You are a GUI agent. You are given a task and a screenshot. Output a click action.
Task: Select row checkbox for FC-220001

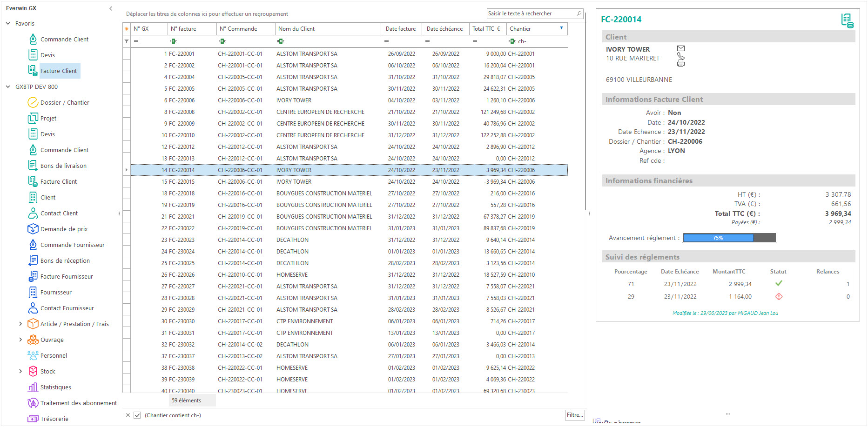(x=127, y=54)
